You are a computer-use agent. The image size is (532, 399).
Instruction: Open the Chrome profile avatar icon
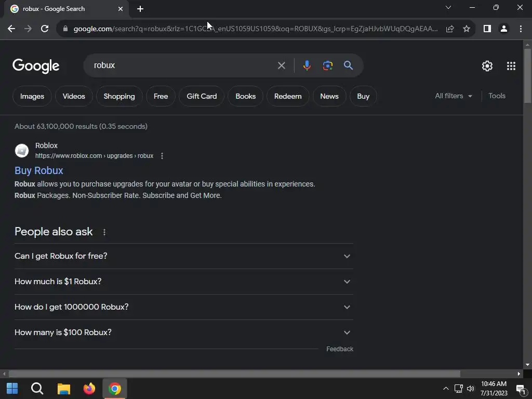[504, 29]
